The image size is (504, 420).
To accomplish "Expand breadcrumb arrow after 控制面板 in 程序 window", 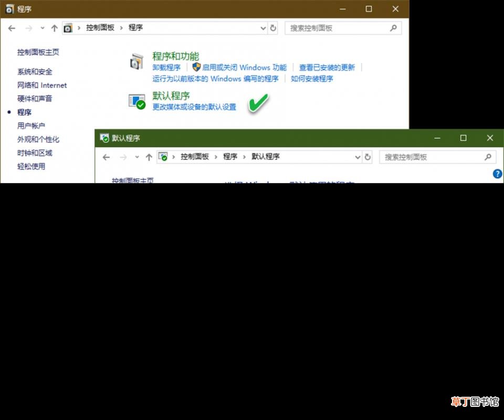I will coord(121,28).
